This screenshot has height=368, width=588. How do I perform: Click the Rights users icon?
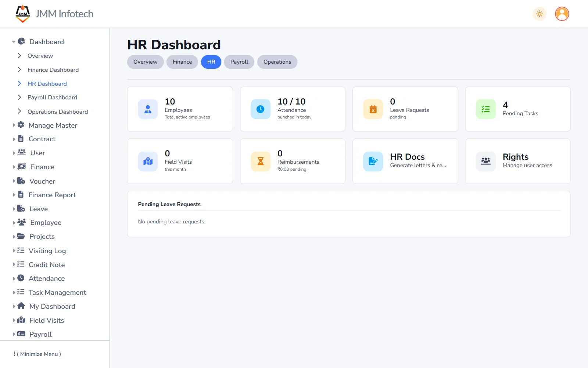(486, 161)
